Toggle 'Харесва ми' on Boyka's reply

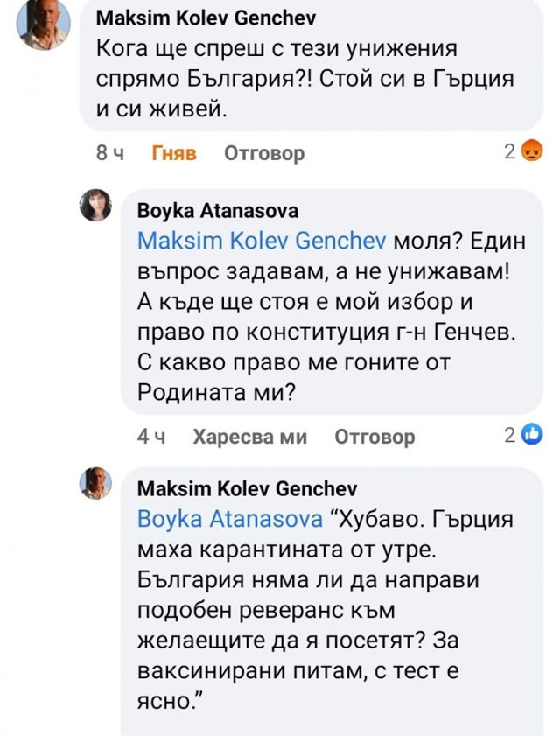[249, 436]
